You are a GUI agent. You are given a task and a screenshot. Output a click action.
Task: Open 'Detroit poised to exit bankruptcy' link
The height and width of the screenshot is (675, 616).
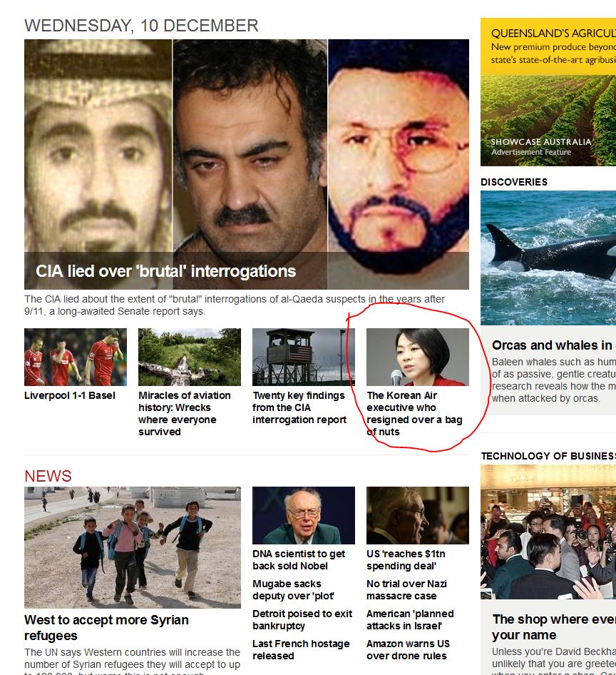(x=302, y=619)
